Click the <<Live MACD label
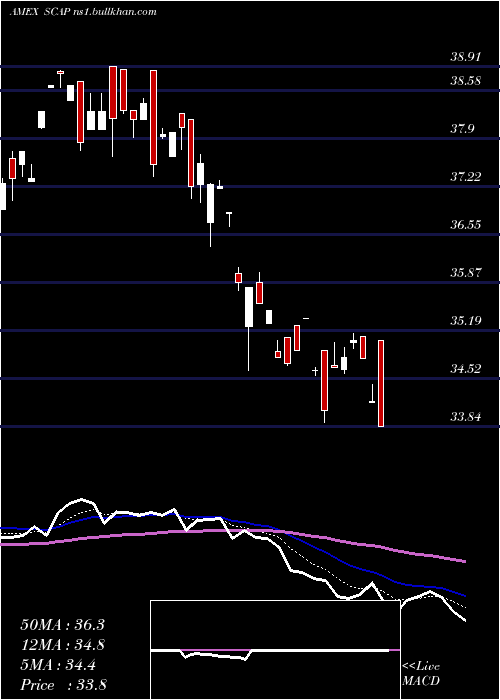The width and height of the screenshot is (500, 700). (421, 674)
